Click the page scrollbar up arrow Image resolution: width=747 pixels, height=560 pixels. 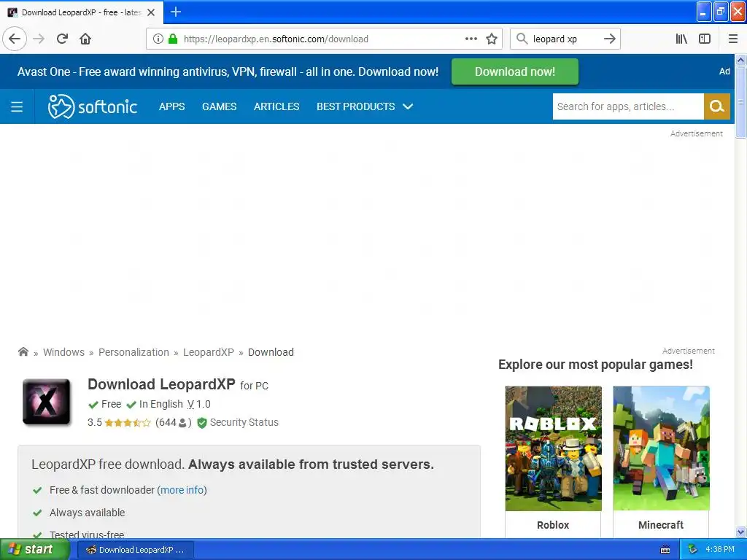click(740, 60)
